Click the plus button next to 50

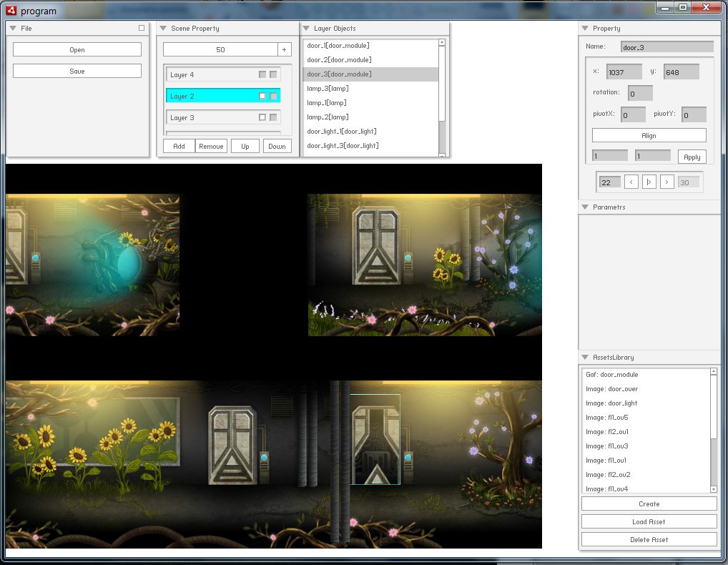click(285, 49)
